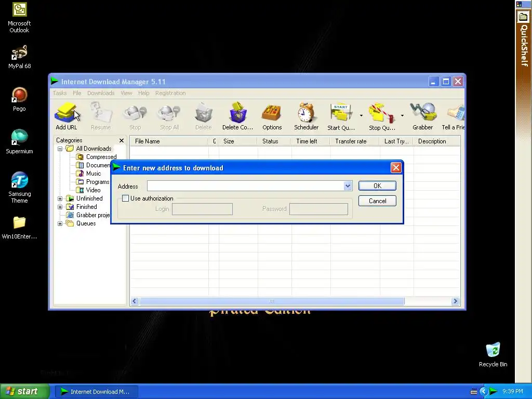The width and height of the screenshot is (532, 399).
Task: Expand the Unfinished tree node
Action: click(x=60, y=198)
